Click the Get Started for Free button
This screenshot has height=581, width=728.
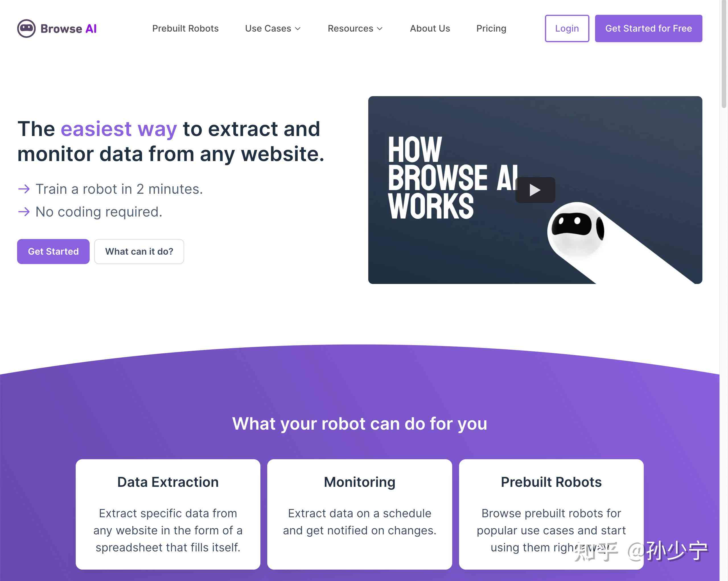pos(649,28)
